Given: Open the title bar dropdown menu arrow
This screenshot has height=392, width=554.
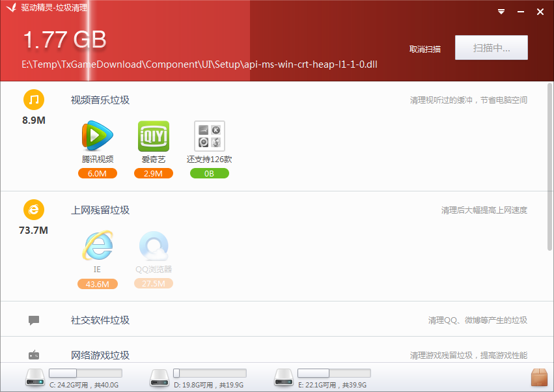Looking at the screenshot, I should 501,12.
